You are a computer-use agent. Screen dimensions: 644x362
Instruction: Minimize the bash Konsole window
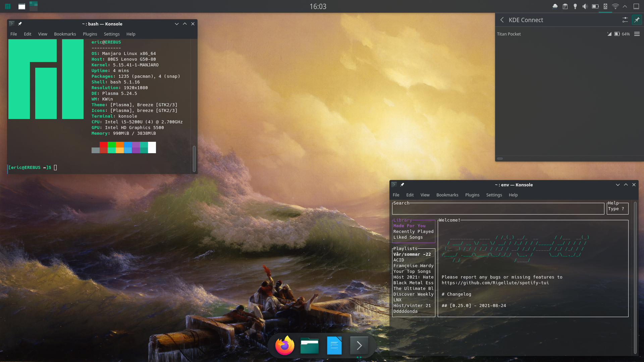coord(177,24)
